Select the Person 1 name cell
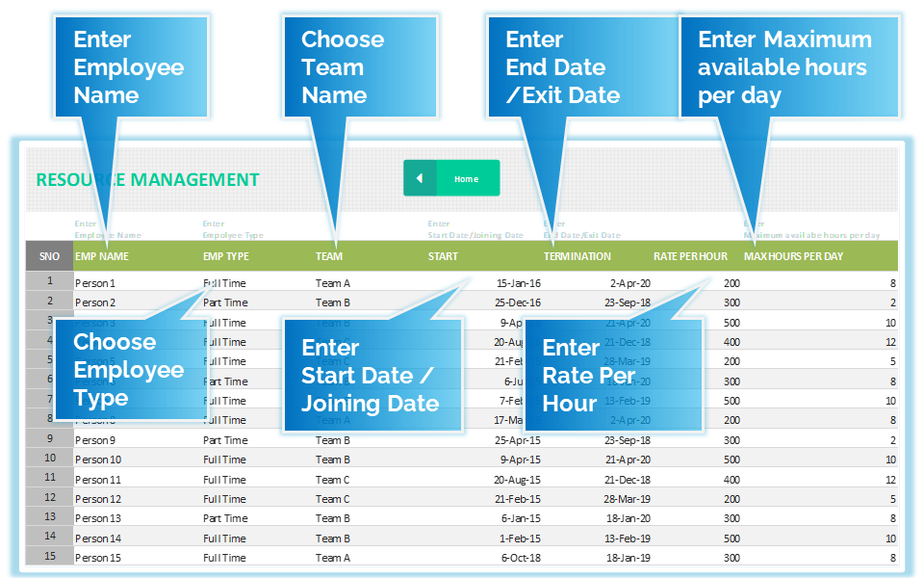Viewport: 924px width, 578px height. coord(95,283)
